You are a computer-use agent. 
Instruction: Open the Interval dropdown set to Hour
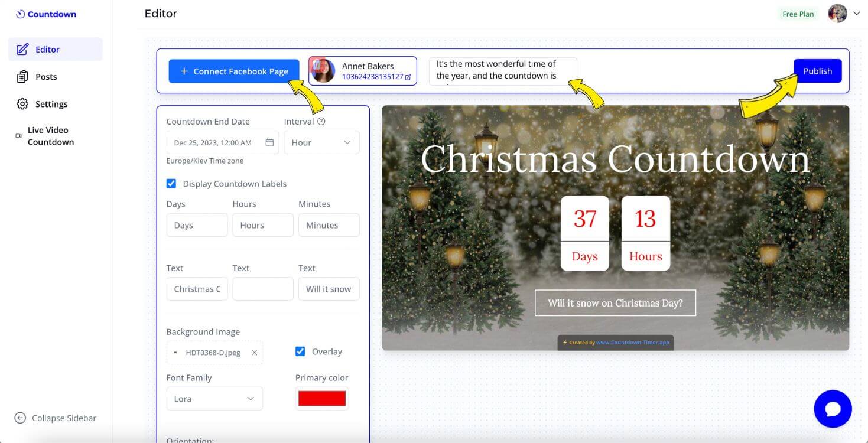pos(321,142)
